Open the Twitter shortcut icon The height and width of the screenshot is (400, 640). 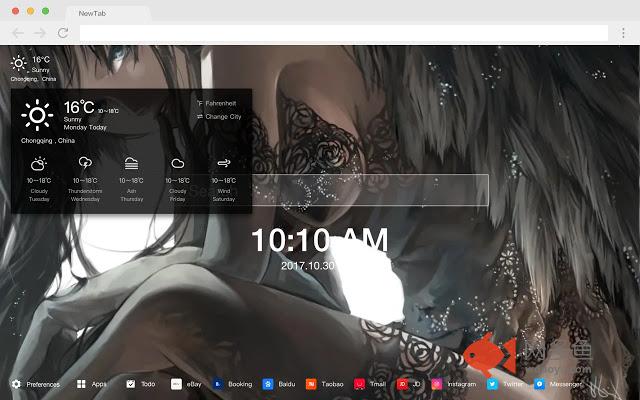click(x=492, y=384)
